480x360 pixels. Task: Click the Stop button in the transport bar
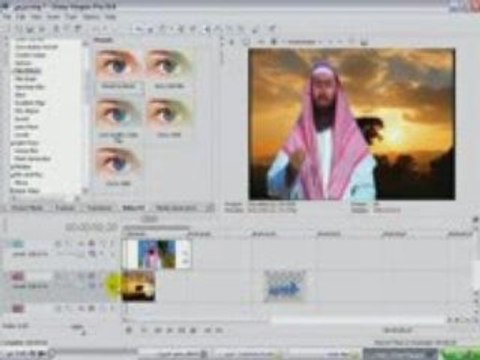pyautogui.click(x=193, y=330)
